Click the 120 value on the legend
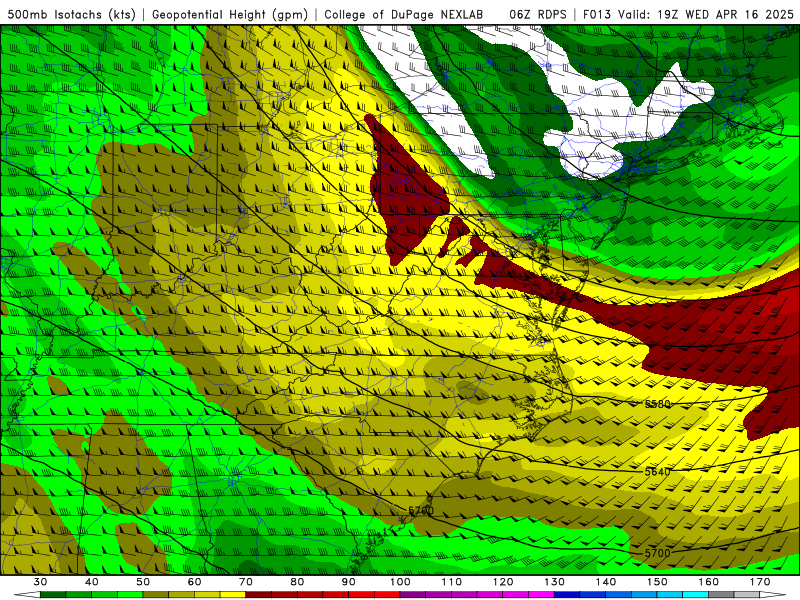 click(503, 582)
